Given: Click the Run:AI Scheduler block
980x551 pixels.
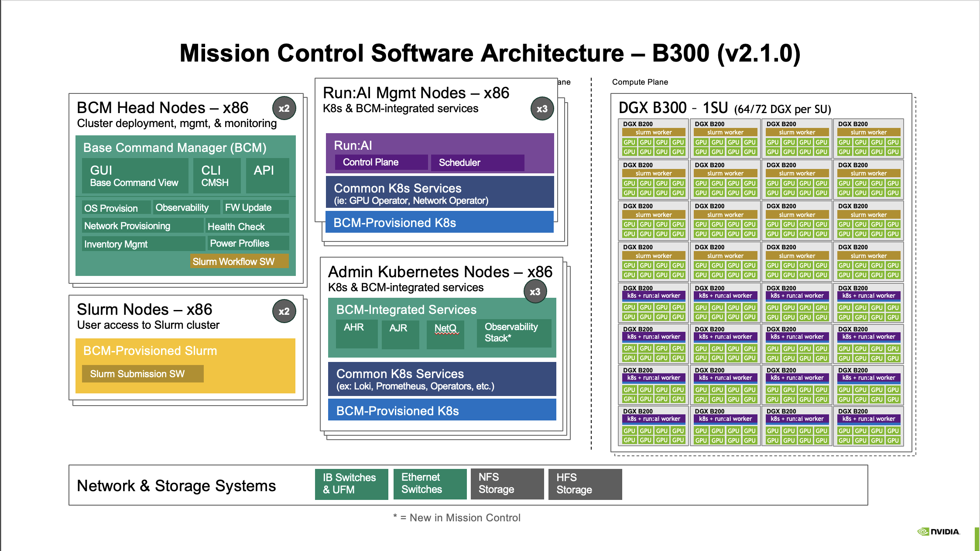Looking at the screenshot, I should (x=477, y=163).
